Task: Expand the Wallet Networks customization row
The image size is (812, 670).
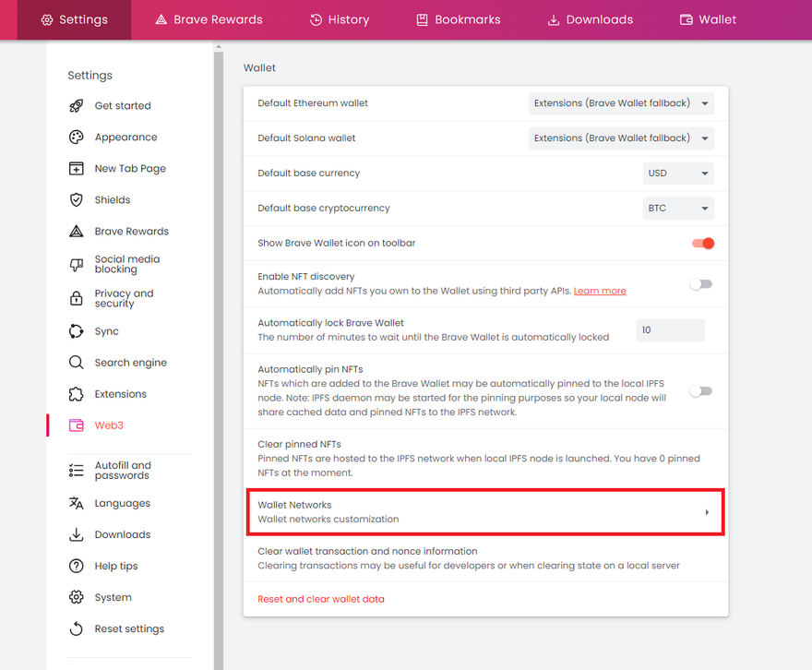Action: (485, 512)
